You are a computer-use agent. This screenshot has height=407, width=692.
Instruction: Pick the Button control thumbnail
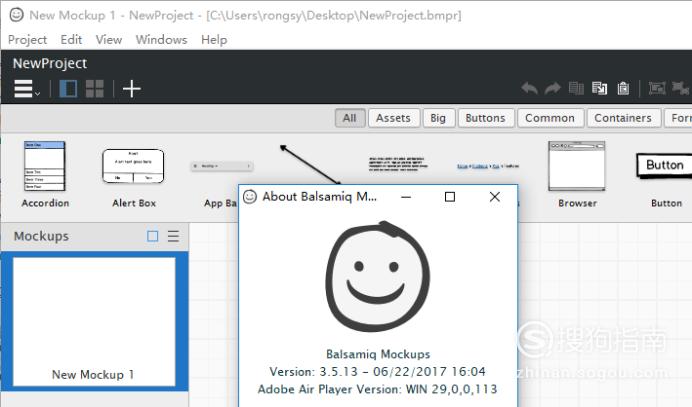665,166
